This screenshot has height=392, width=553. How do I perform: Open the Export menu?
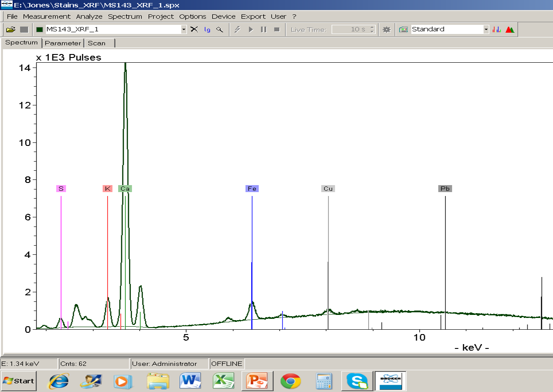tap(253, 17)
